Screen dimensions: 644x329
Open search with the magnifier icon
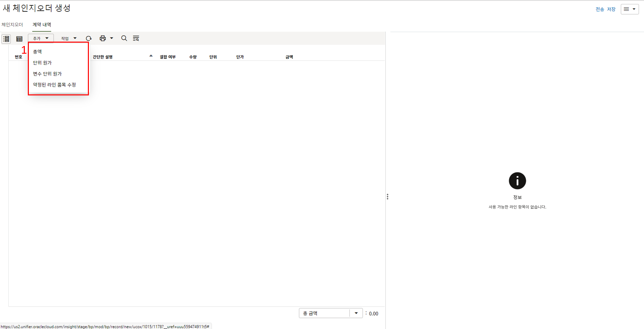(124, 38)
